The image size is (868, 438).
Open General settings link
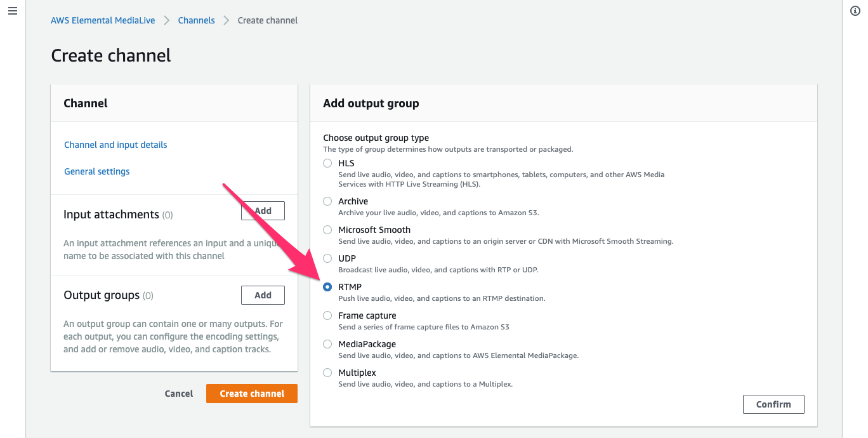[x=97, y=171]
